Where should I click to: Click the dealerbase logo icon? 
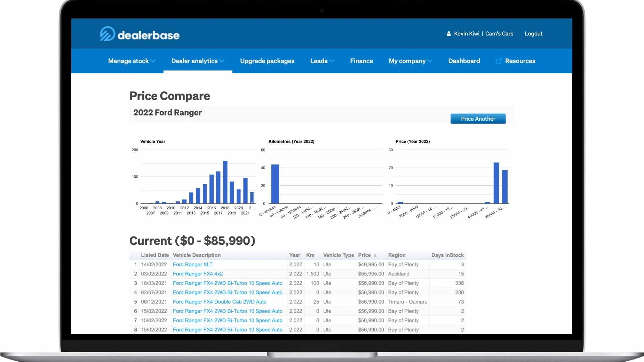point(107,34)
